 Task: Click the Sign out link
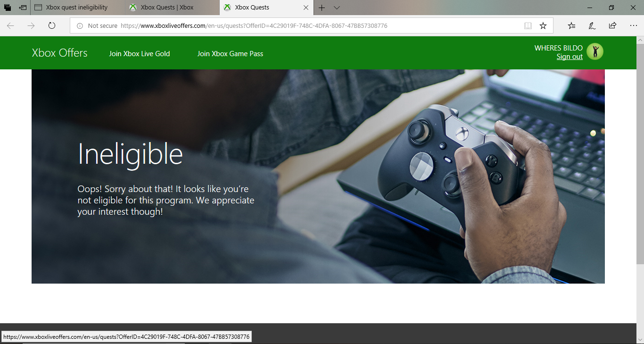(570, 57)
